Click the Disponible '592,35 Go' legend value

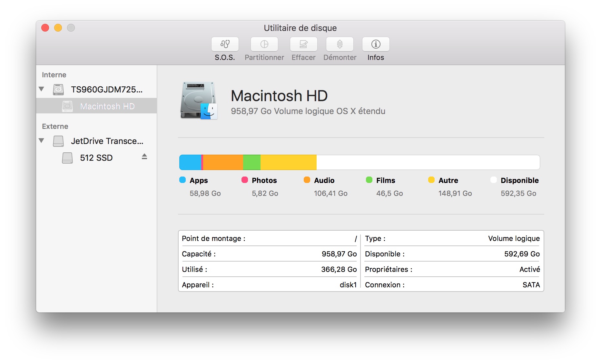518,193
